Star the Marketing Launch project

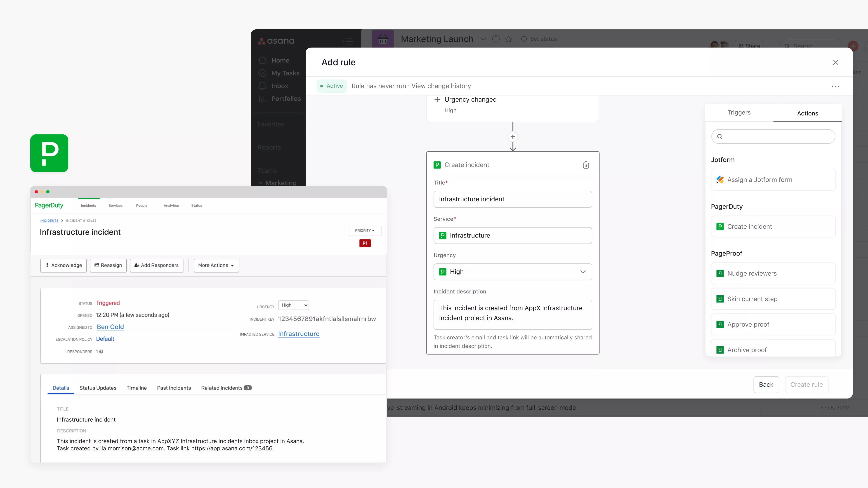pyautogui.click(x=508, y=39)
